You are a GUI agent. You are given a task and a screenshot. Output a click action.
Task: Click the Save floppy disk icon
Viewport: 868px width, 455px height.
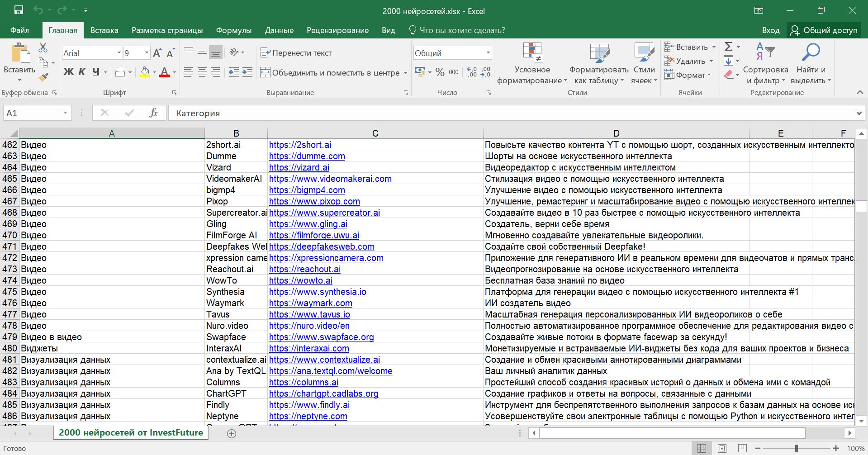19,10
